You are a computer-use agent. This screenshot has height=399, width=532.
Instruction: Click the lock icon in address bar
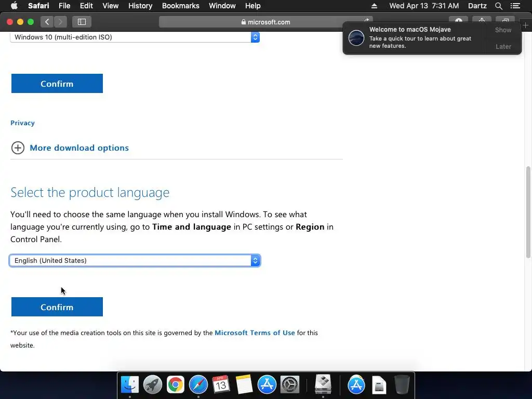[244, 22]
